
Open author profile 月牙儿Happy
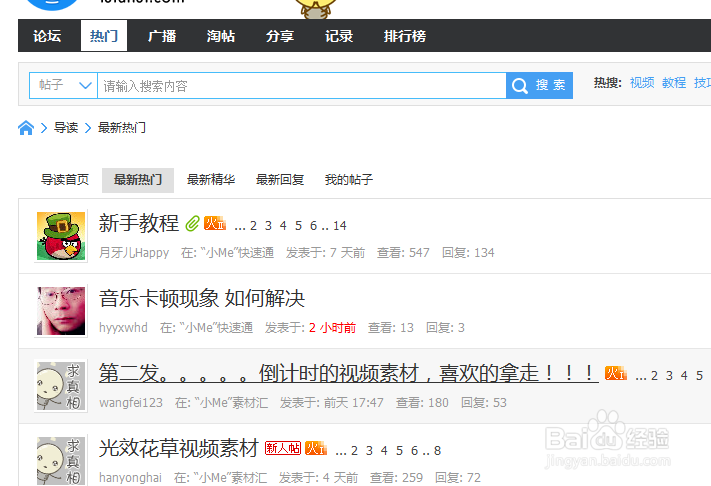(x=134, y=253)
